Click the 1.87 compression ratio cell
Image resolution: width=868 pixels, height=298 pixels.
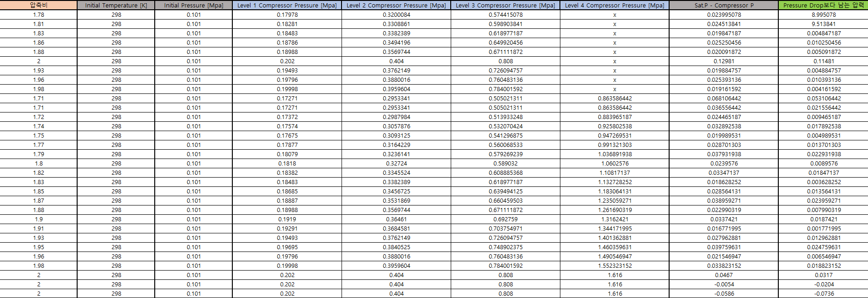39,200
